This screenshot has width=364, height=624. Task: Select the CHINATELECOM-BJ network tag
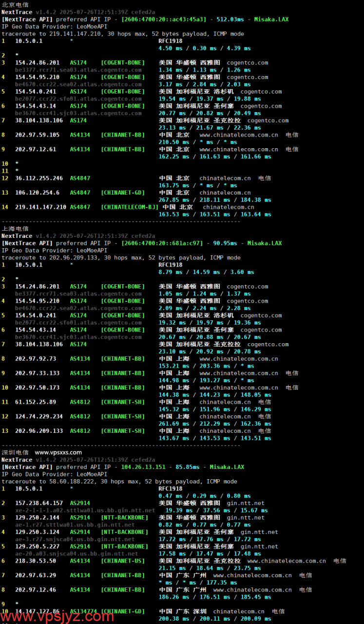(x=130, y=207)
